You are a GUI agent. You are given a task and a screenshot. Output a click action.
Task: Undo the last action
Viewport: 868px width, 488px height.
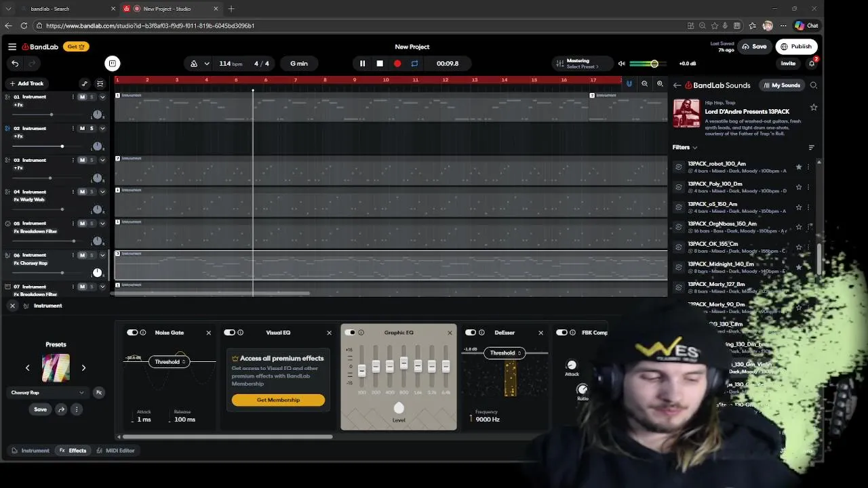(x=15, y=64)
